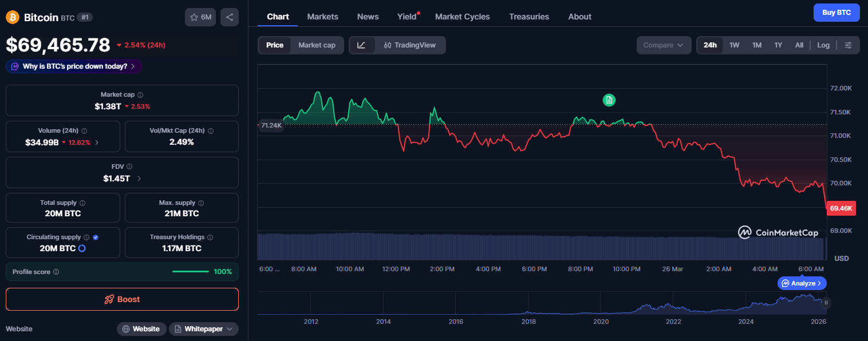Switch chart to Market cap view

click(x=317, y=45)
